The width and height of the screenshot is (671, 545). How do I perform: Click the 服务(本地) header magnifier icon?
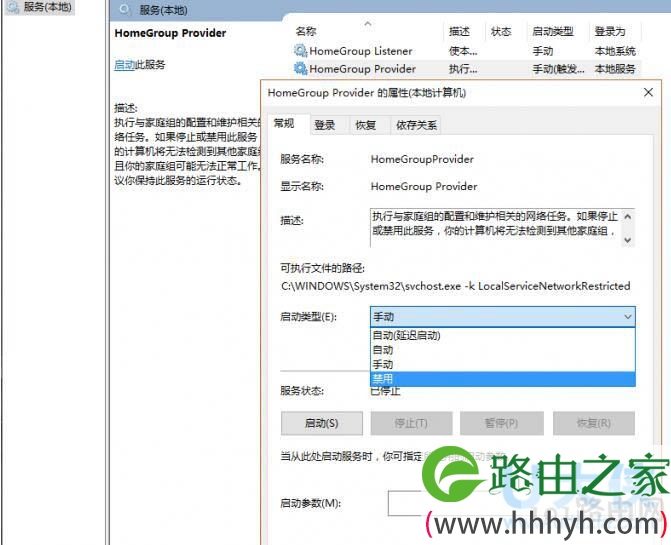click(x=124, y=9)
